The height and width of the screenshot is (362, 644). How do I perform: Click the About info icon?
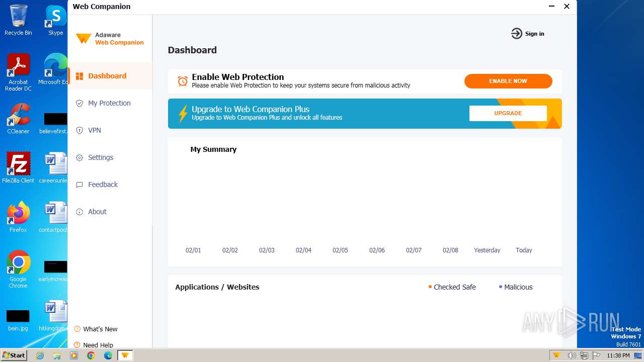click(x=79, y=212)
